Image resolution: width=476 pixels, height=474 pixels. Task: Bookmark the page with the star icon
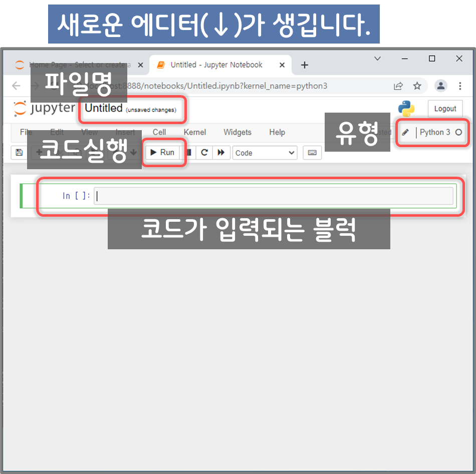[x=417, y=86]
